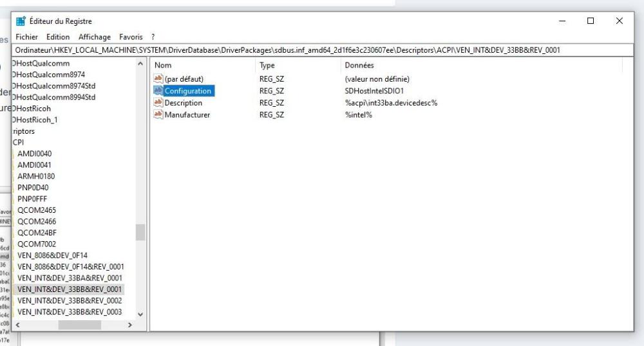Select the Descriptors key in the tree
Image resolution: width=644 pixels, height=346 pixels.
tap(24, 131)
